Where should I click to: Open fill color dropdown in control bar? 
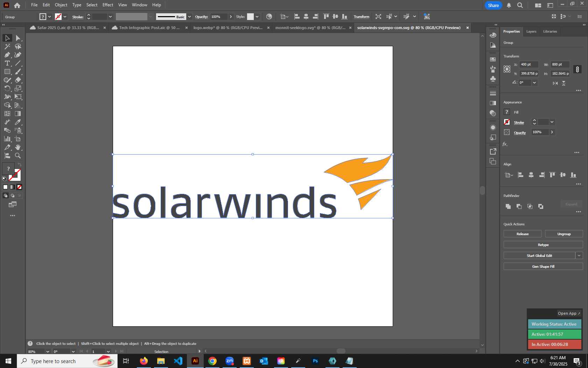pos(50,16)
